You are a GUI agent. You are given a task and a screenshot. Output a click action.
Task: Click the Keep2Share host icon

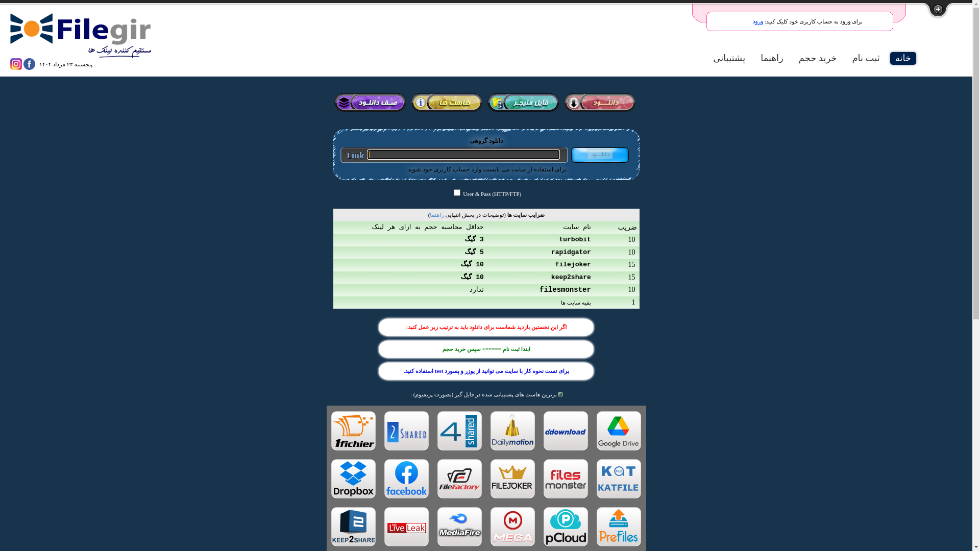click(x=353, y=527)
